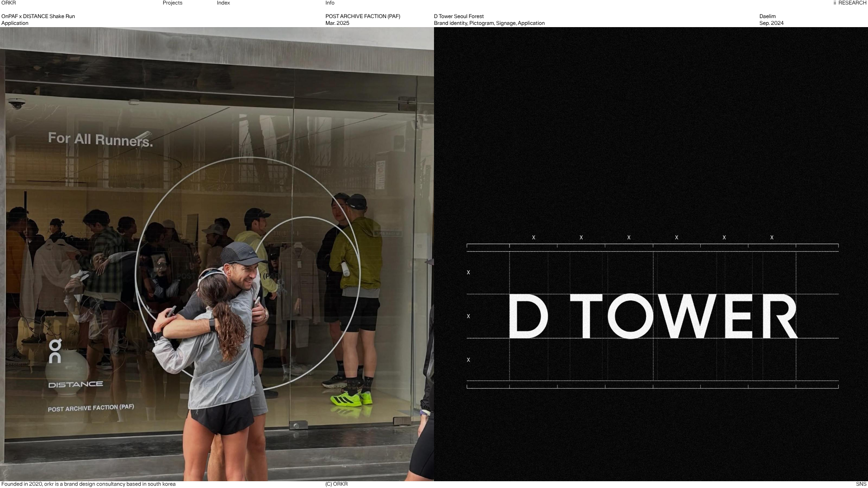Viewport: 868px width, 488px height.
Task: Click the 'Sep. 2024' date text
Action: tap(772, 23)
